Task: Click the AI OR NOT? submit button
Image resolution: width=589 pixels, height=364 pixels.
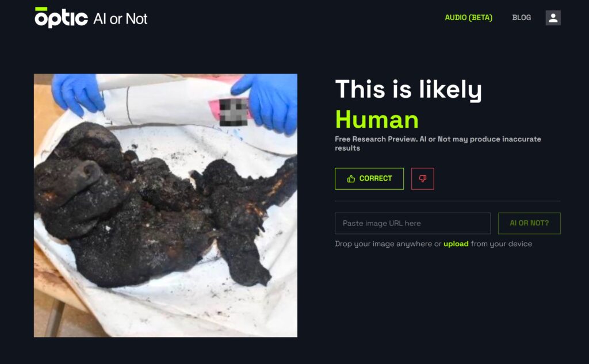Action: [529, 223]
